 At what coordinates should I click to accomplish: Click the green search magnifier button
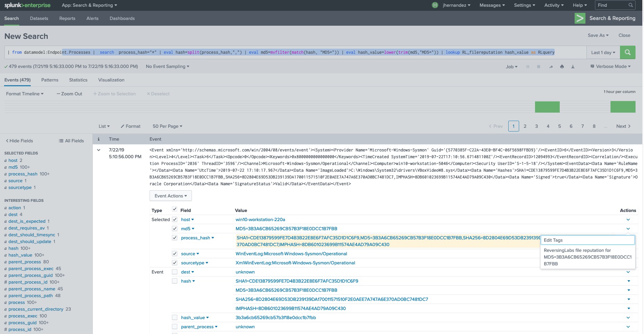[x=627, y=52]
